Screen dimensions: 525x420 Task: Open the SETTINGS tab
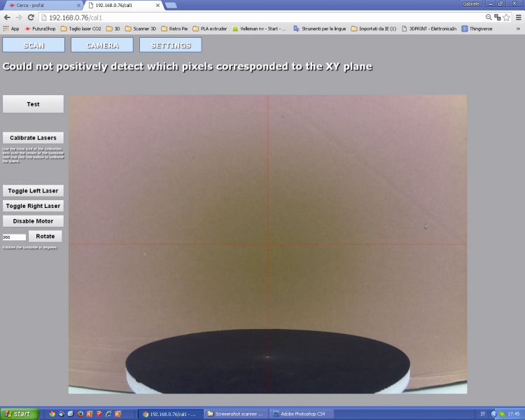171,45
